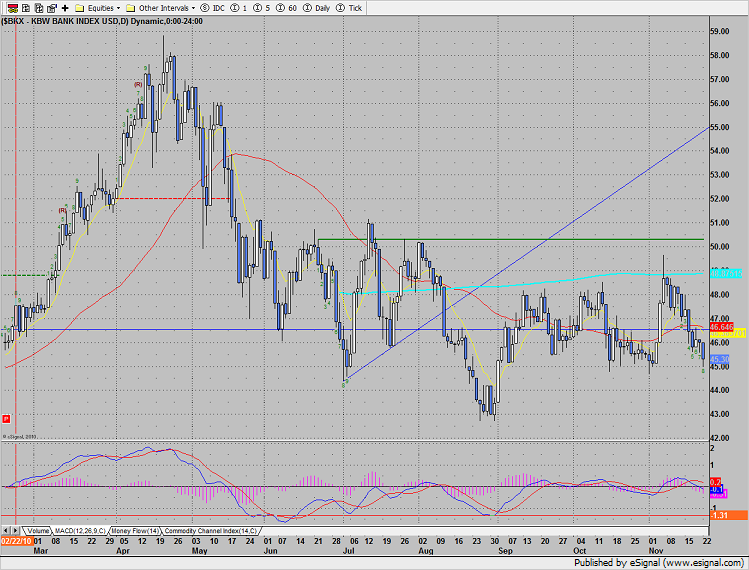Click the 42.00 price axis label

coord(719,438)
